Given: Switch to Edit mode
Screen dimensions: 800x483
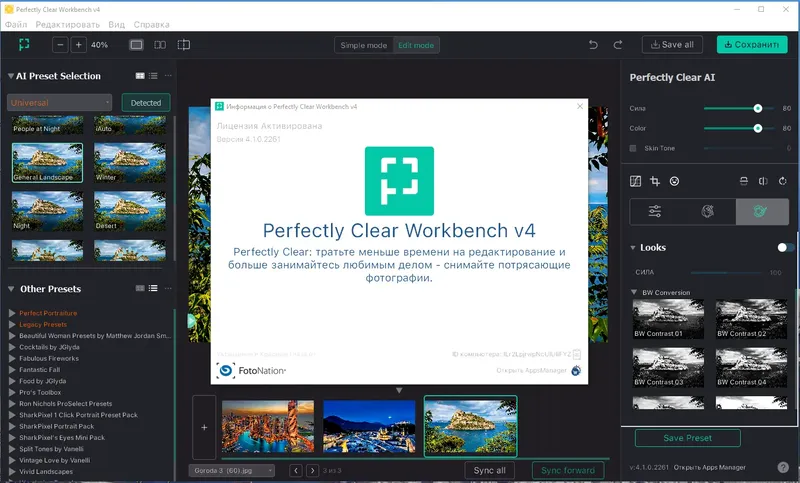Looking at the screenshot, I should point(416,45).
